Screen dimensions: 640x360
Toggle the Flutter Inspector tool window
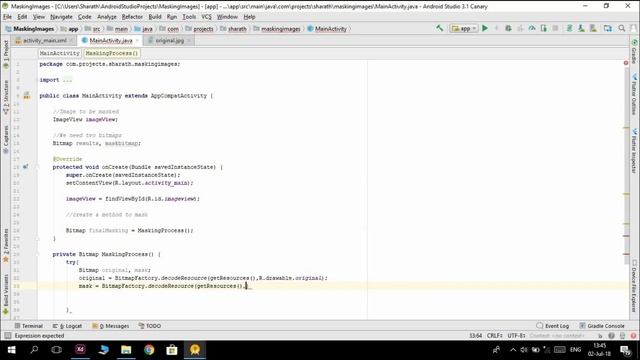point(634,151)
